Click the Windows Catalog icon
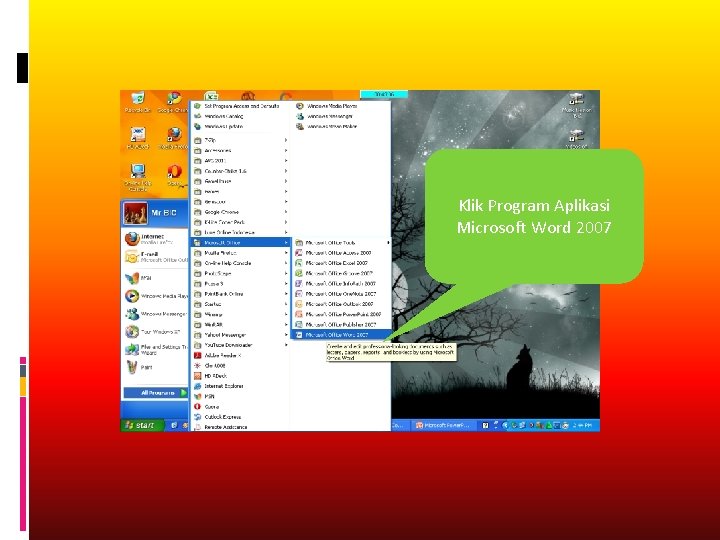The image size is (720, 540). 197,116
